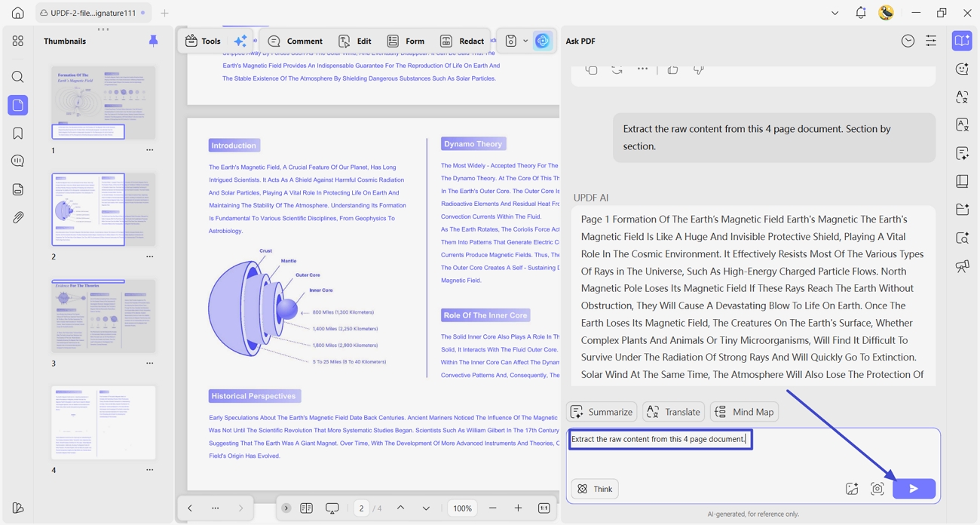The height and width of the screenshot is (525, 980).
Task: Click the Mind Map button
Action: [744, 412]
